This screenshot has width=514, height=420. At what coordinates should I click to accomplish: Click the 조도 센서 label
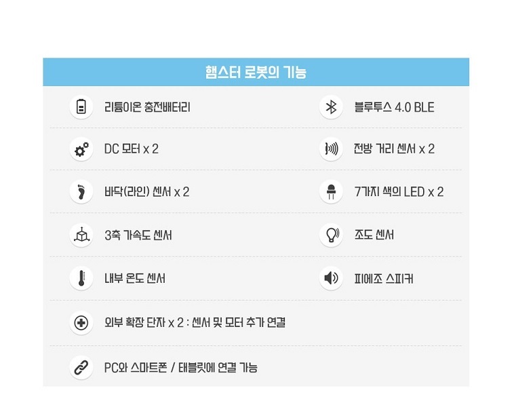(x=374, y=235)
